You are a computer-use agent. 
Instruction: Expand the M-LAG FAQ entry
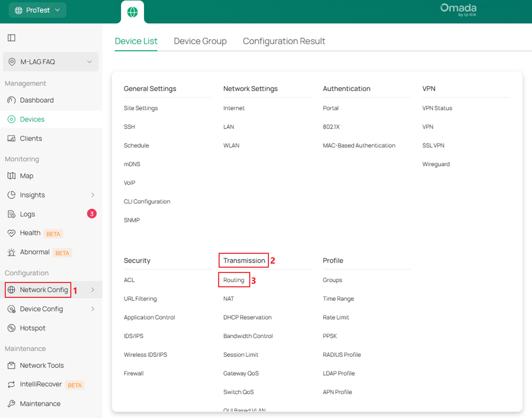tap(51, 62)
